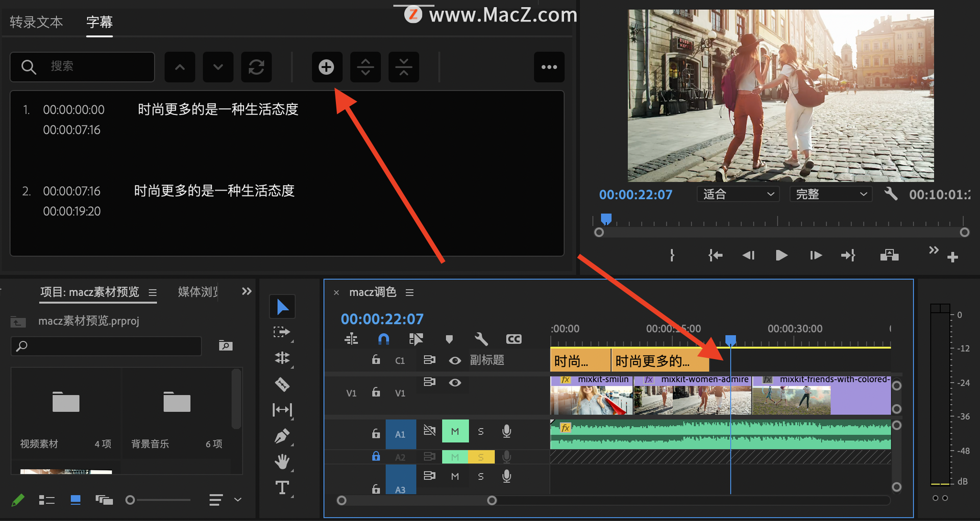Open the 适合 zoom level dropdown

[738, 194]
